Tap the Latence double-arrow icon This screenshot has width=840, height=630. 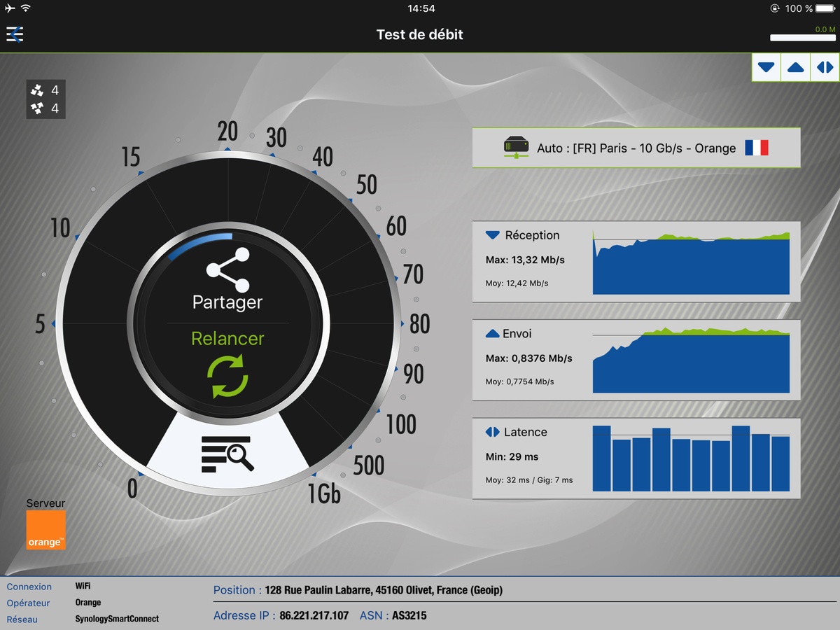(x=493, y=433)
